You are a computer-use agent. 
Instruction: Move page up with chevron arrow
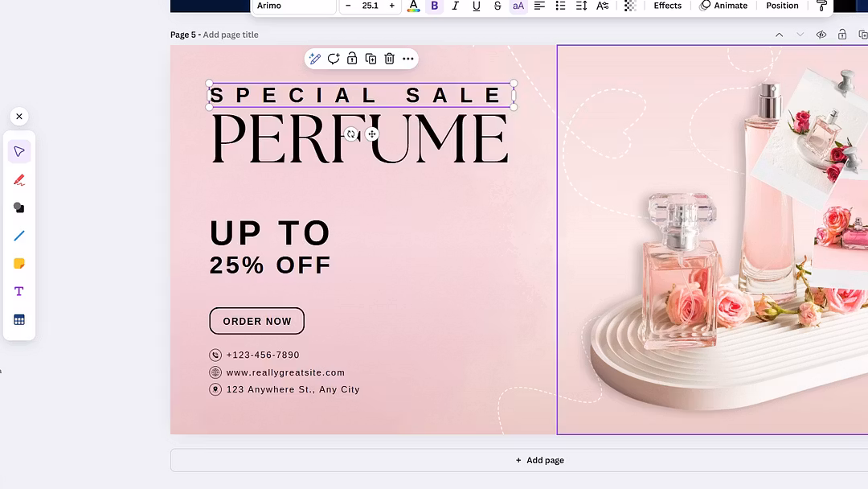click(779, 35)
